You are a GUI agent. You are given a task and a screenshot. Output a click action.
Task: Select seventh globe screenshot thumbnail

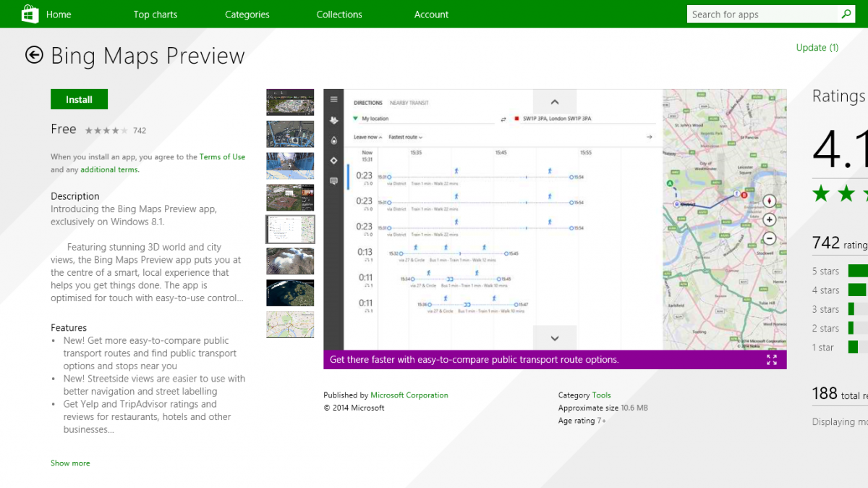click(x=290, y=293)
